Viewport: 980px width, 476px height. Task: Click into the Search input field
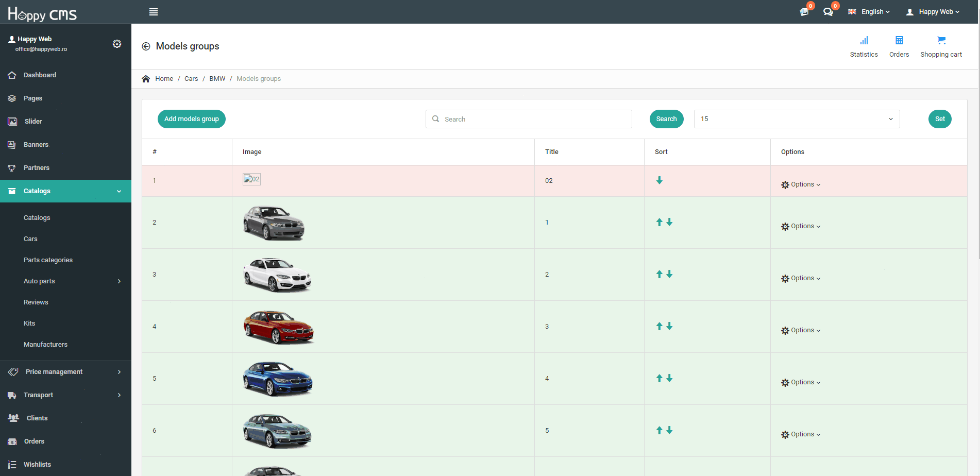[x=529, y=119]
